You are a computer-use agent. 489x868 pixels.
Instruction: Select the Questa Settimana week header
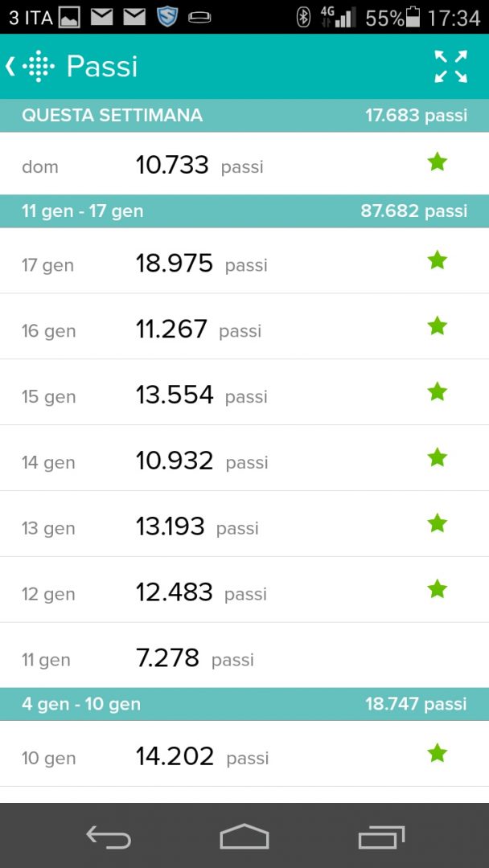pyautogui.click(x=244, y=116)
